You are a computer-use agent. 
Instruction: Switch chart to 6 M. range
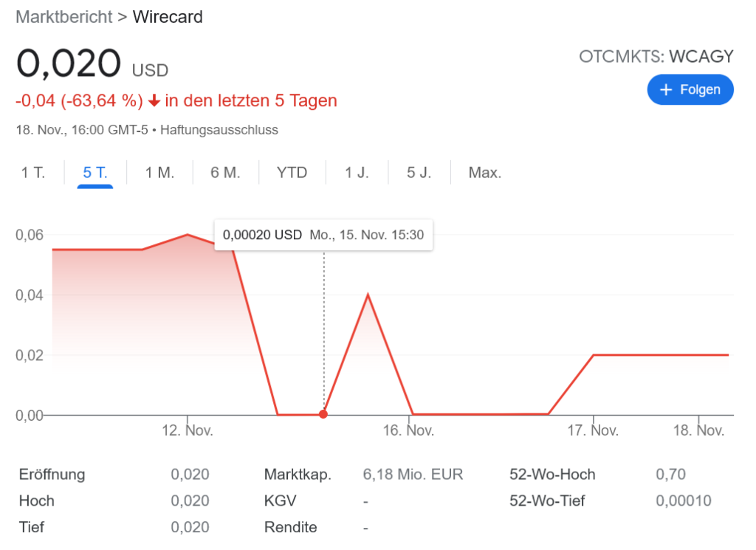225,173
